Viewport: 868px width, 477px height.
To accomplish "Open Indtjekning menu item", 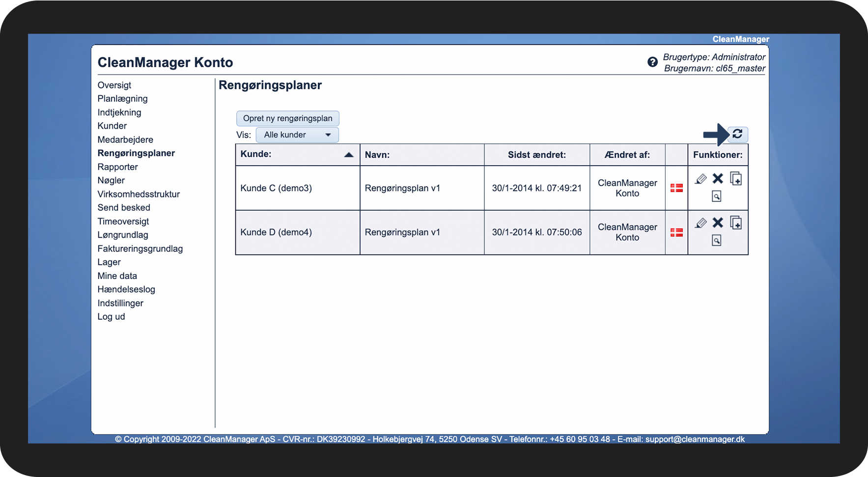I will (x=119, y=112).
